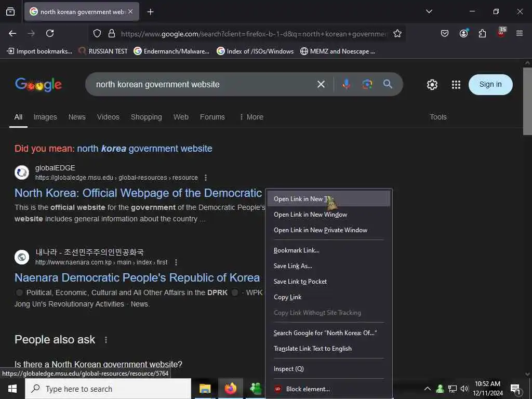Open the RUSSIAN TEST bookmark
532x399 pixels.
point(103,51)
